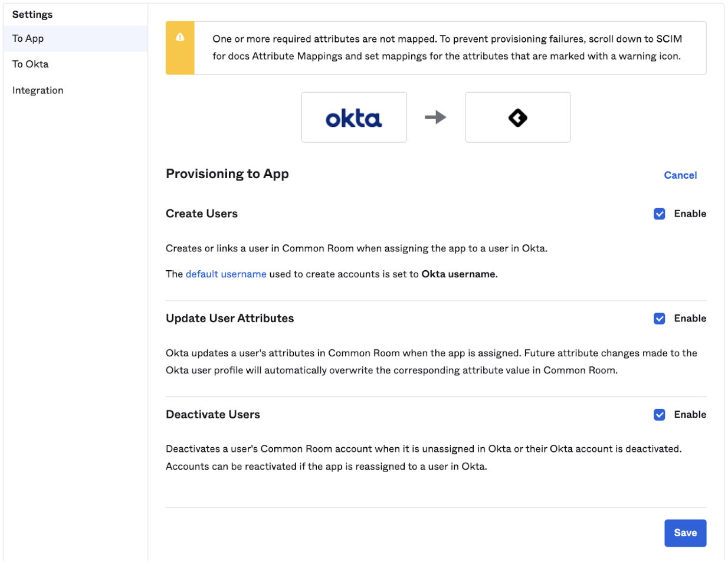Click the Update User Attributes description
This screenshot has width=728, height=577.
(x=431, y=362)
